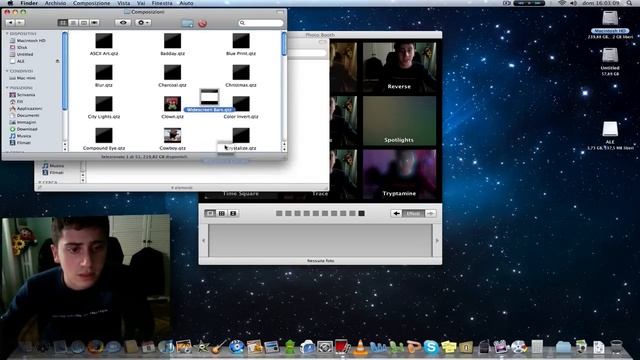Choose the Reverse effect in Photo Booth
Screen dimensions: 640x360
coord(399,67)
